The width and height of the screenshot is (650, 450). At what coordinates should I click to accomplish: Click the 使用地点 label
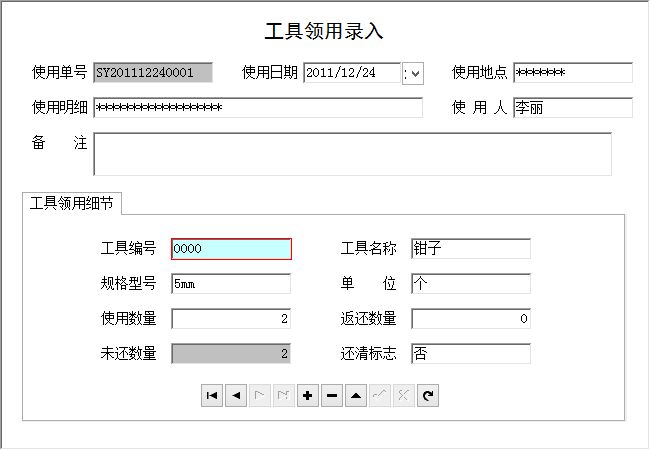click(480, 72)
